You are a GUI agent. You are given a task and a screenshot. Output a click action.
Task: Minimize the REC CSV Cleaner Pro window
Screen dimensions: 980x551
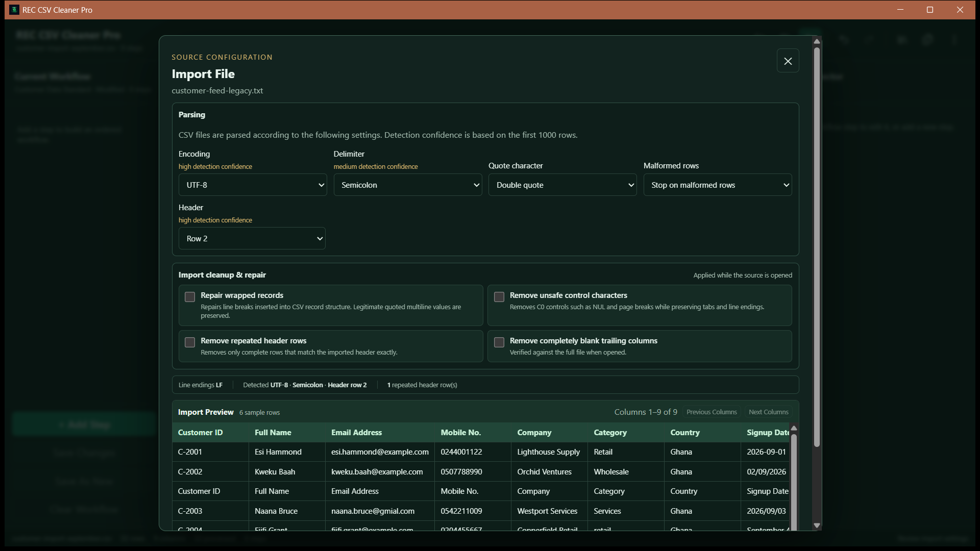[900, 10]
